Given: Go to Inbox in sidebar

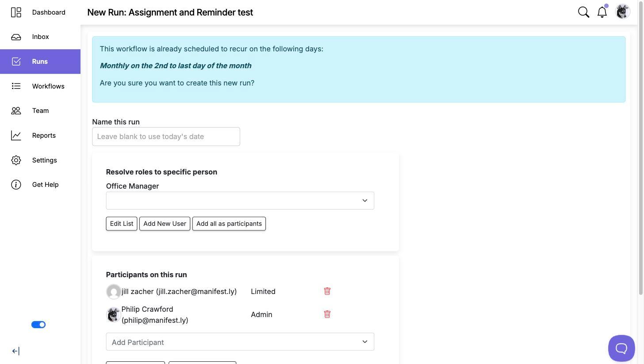Looking at the screenshot, I should tap(40, 37).
